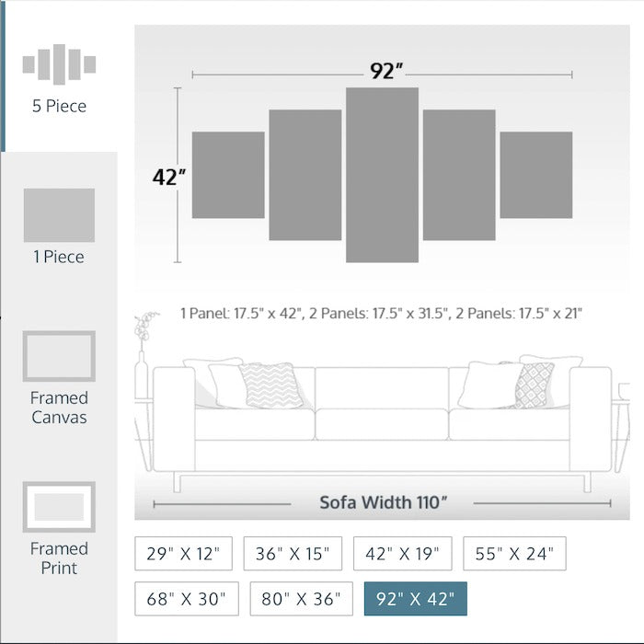Click the leftmost small panel in preview
Image resolution: width=644 pixels, height=644 pixels.
(228, 175)
